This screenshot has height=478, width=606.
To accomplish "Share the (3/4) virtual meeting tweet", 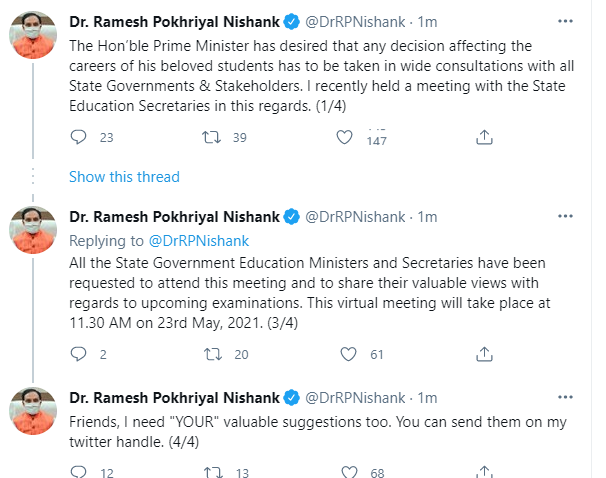I will 484,353.
